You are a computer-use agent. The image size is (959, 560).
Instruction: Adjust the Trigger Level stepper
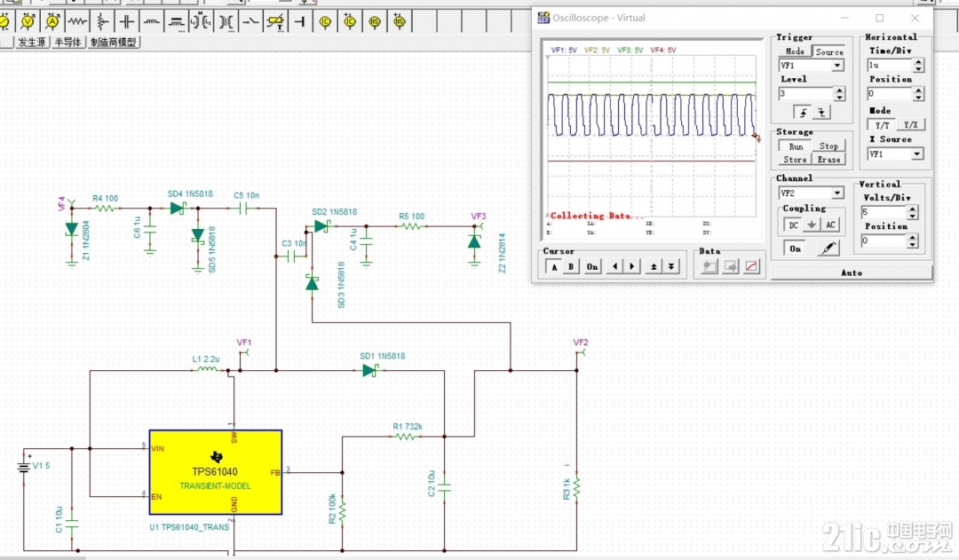click(x=840, y=93)
